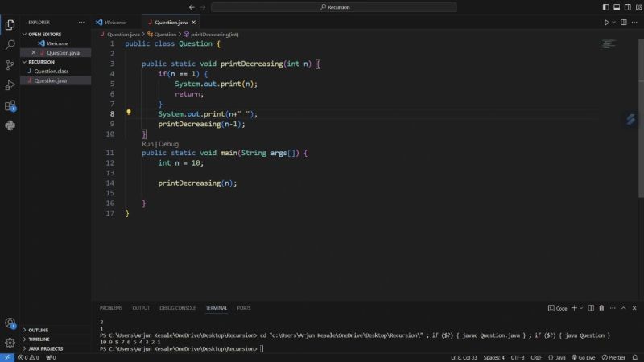Click printDecreasing(int) in the breadcrumb
This screenshot has height=362, width=644.
[x=214, y=35]
